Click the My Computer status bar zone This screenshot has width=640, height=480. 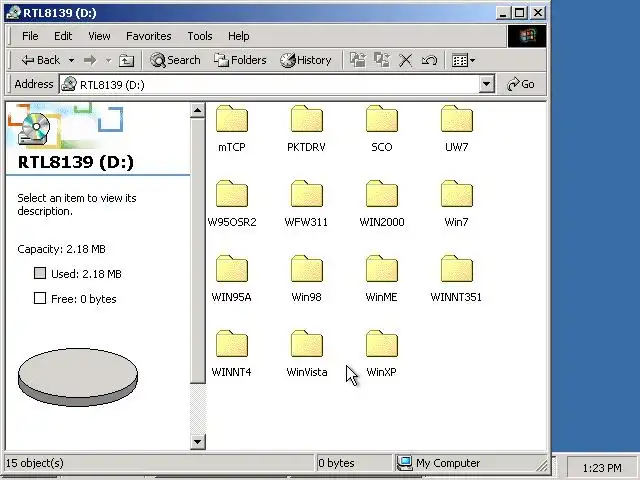click(x=469, y=463)
